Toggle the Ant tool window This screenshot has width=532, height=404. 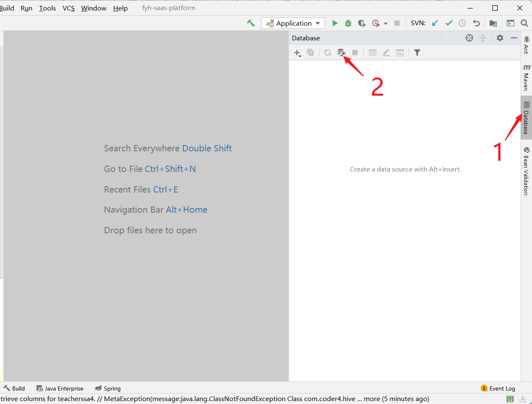click(527, 44)
